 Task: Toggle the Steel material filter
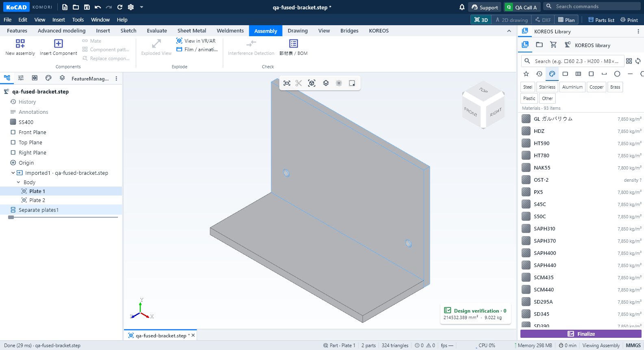528,87
